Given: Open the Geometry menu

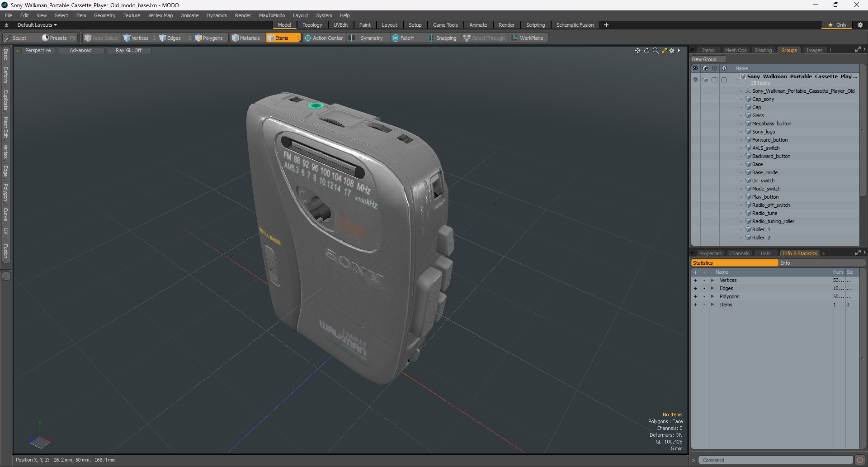Looking at the screenshot, I should [104, 15].
